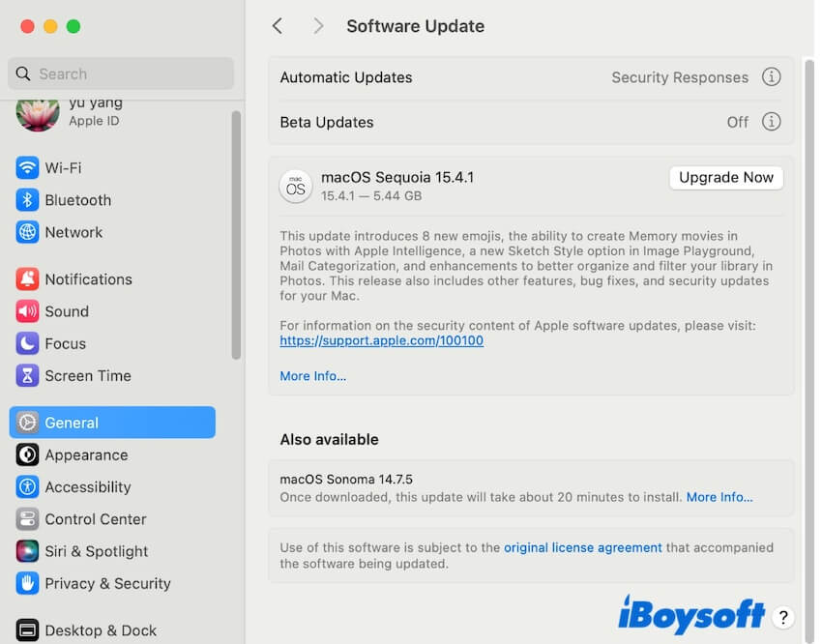The height and width of the screenshot is (644, 822).
Task: Select Screen Time hourglass icon
Action: (x=27, y=375)
